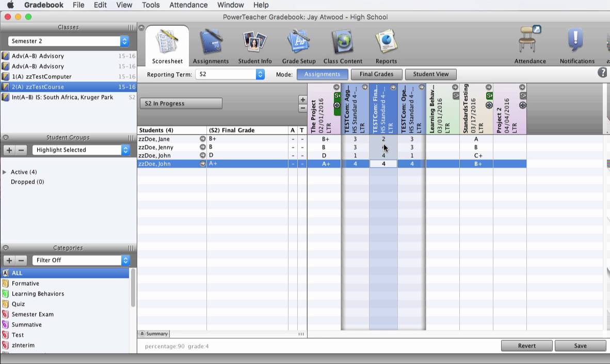
Task: Remove student group with minus button
Action: coord(21,150)
